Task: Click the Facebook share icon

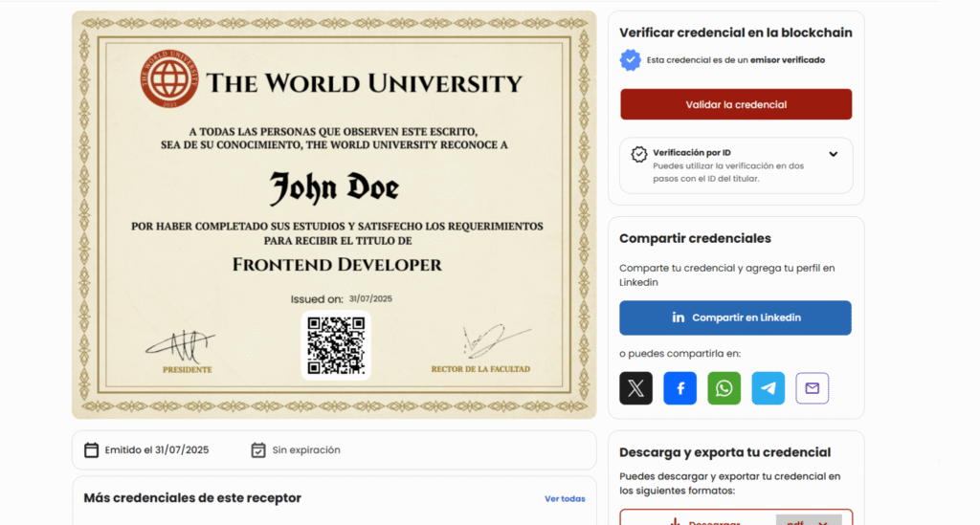Action: 680,388
